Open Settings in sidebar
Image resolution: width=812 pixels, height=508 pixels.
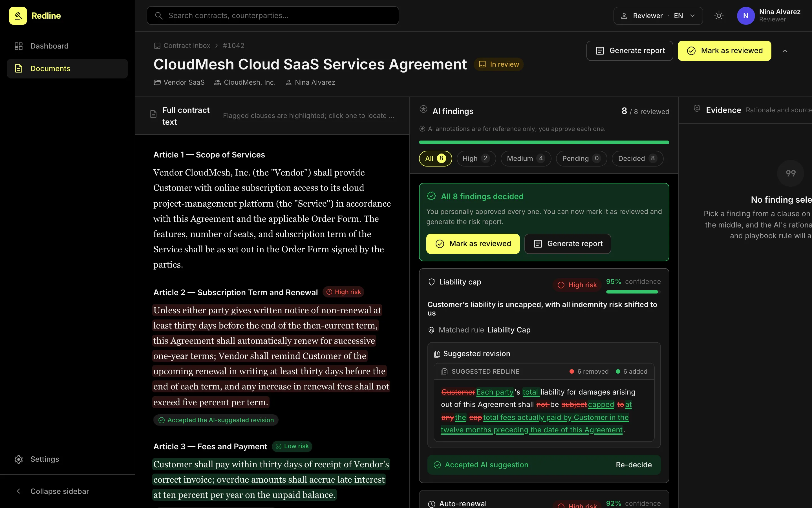(x=67, y=459)
